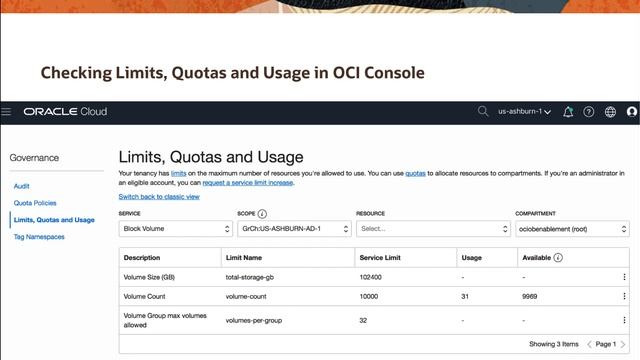Open the Compartment dropdown ociobenablement (root)
This screenshot has width=640, height=360.
click(x=572, y=229)
